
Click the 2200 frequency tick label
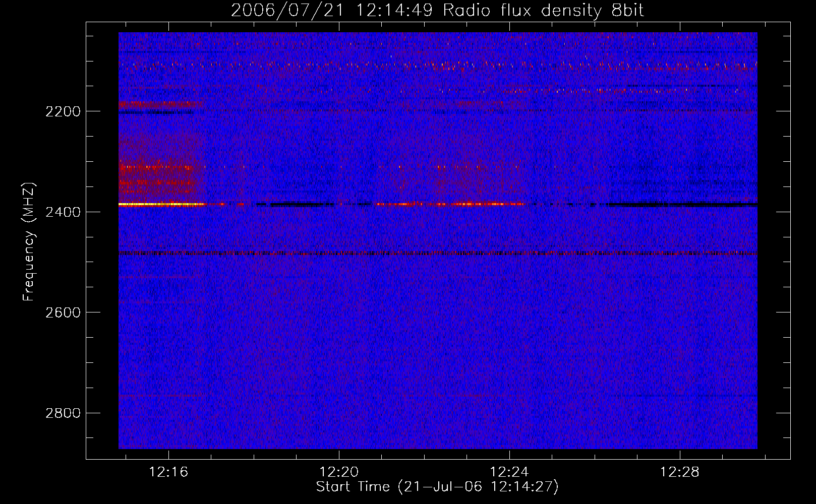(63, 111)
